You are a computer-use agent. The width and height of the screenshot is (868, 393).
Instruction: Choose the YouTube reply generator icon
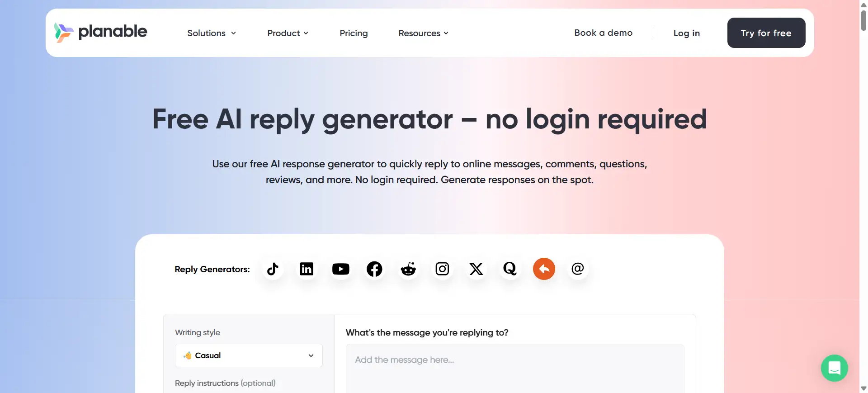pos(340,269)
